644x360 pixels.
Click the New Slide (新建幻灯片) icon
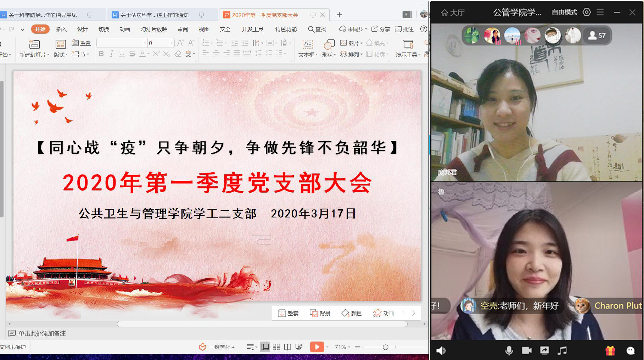click(34, 44)
